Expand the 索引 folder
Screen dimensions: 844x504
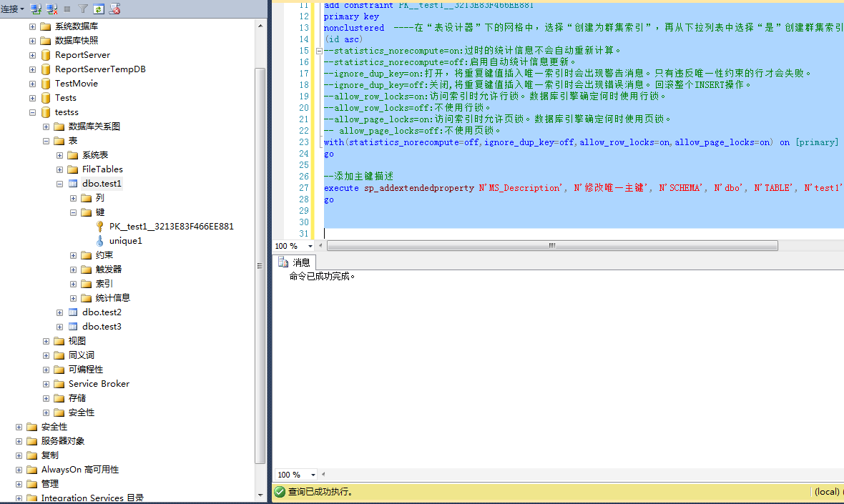(73, 284)
